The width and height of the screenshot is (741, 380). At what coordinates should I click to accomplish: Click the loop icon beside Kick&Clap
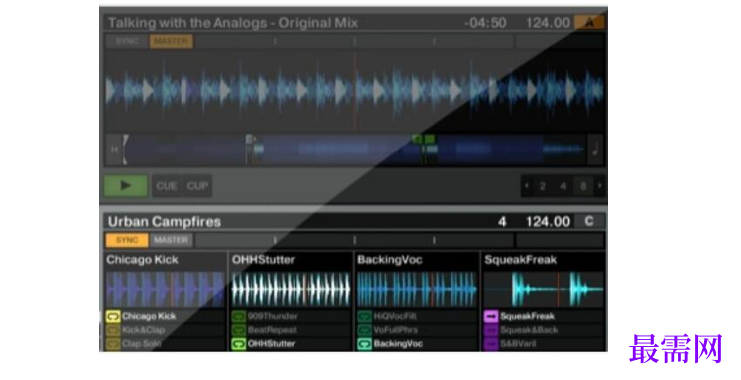[113, 330]
